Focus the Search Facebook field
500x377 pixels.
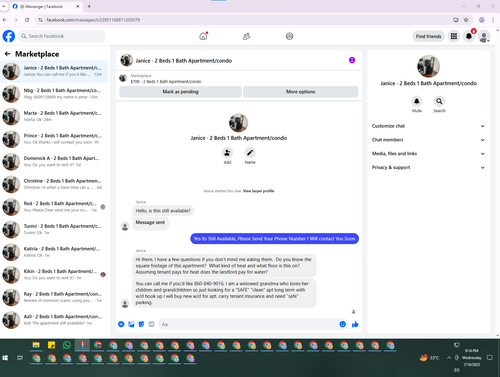62,36
